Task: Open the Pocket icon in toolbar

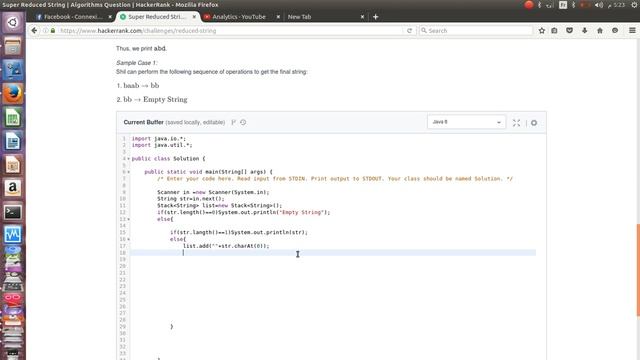Action: pos(569,31)
